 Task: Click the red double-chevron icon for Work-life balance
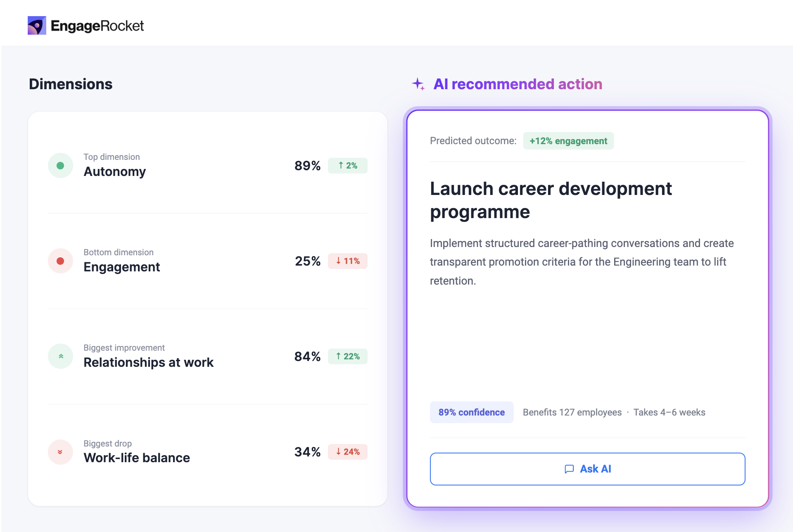(x=60, y=452)
